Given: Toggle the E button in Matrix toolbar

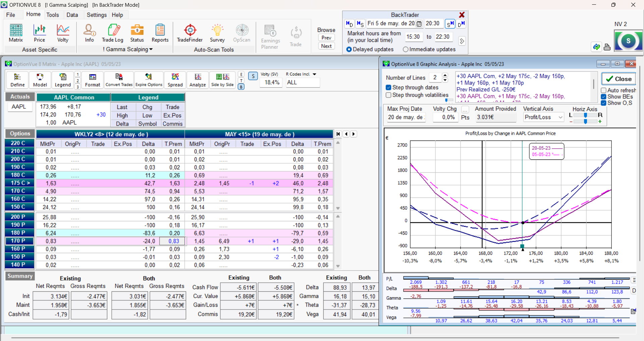Looking at the screenshot, I should point(241,74).
